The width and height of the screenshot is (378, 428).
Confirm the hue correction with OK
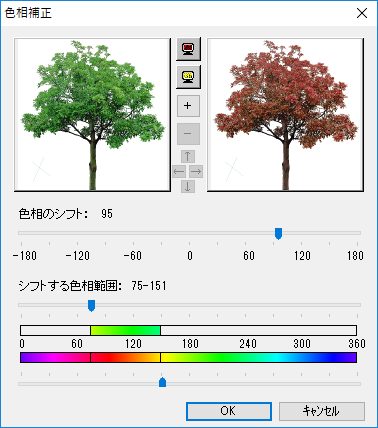(x=229, y=411)
